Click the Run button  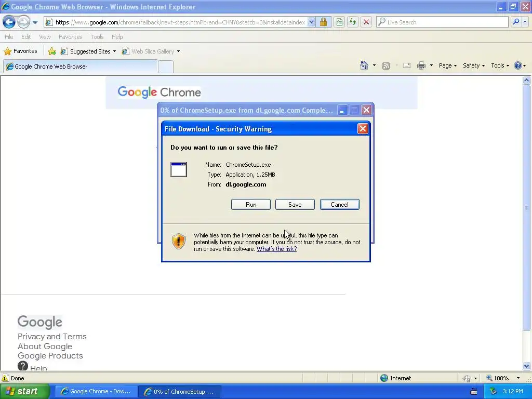tap(251, 205)
